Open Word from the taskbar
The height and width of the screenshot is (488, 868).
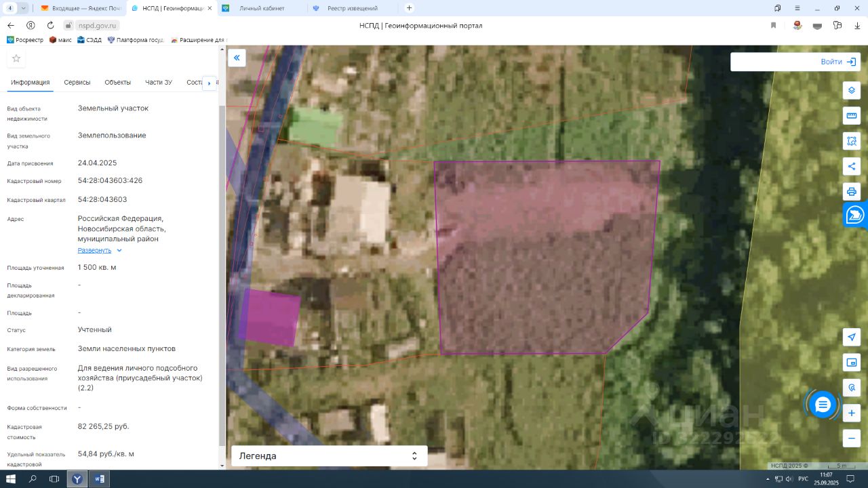click(x=100, y=479)
